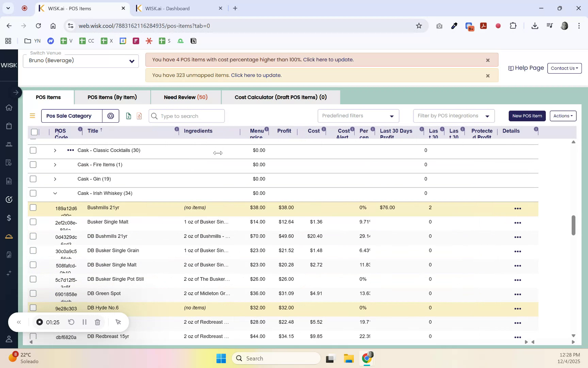Select all rows using the header checkbox
Viewport: 588px width, 368px height.
[x=34, y=132]
